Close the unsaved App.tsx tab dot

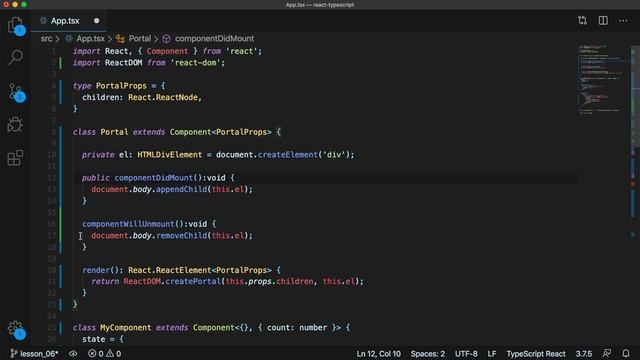[x=96, y=21]
